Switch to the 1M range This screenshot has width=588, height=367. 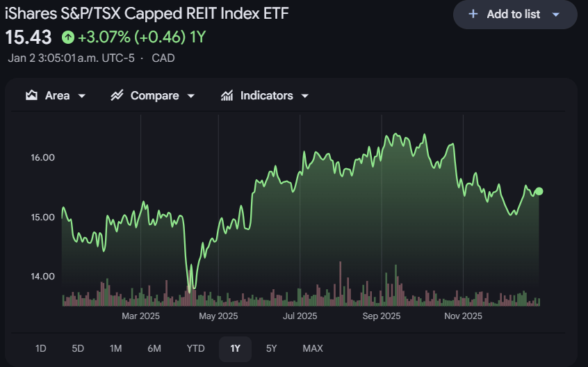116,349
